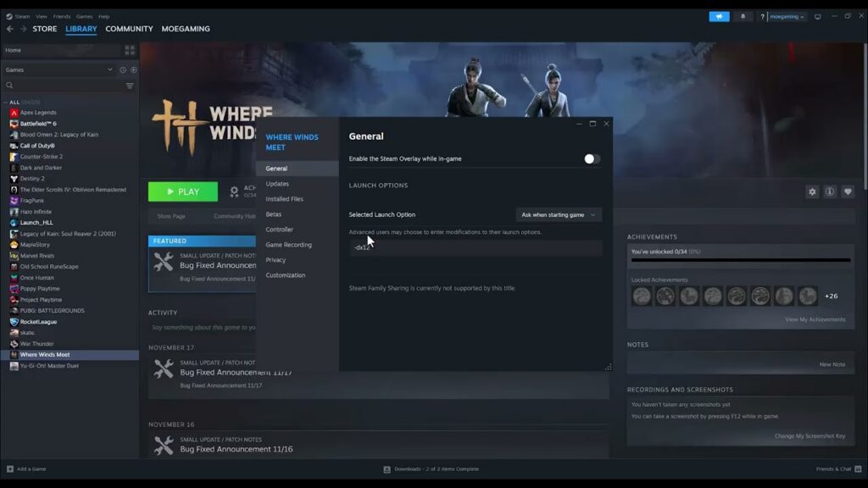Select Counter-Strike 2 in the library list
Viewport: 868px width, 488px height.
pos(41,157)
